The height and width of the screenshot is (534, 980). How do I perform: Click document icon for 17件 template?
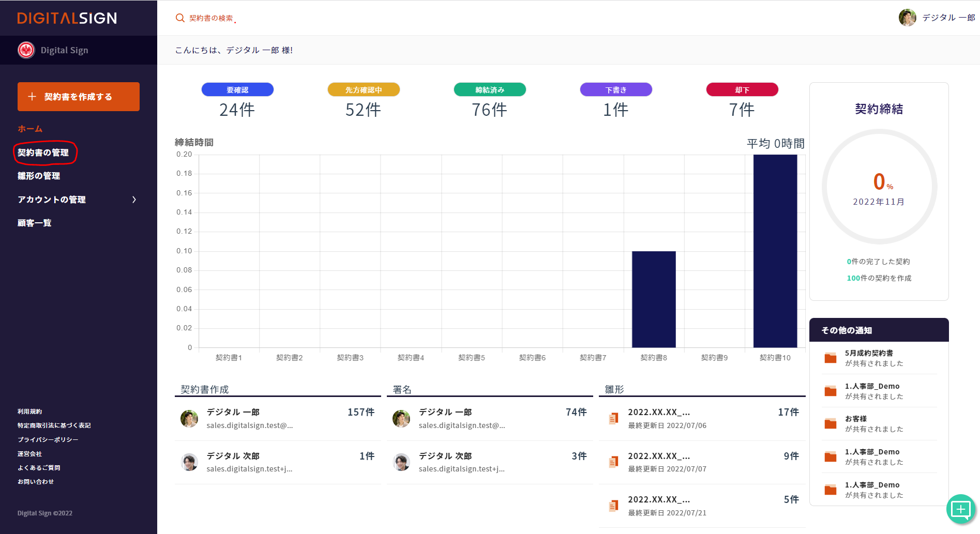tap(613, 418)
